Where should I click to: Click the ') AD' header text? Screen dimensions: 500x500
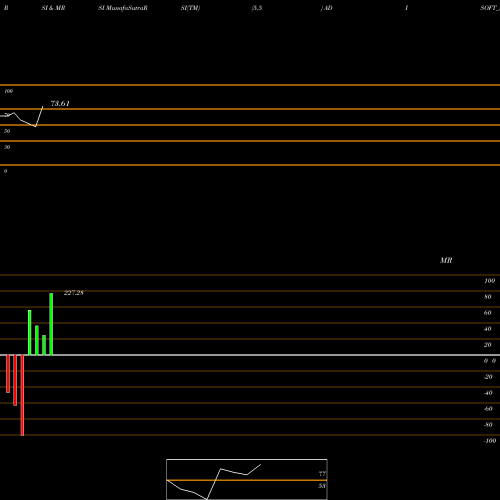(326, 8)
